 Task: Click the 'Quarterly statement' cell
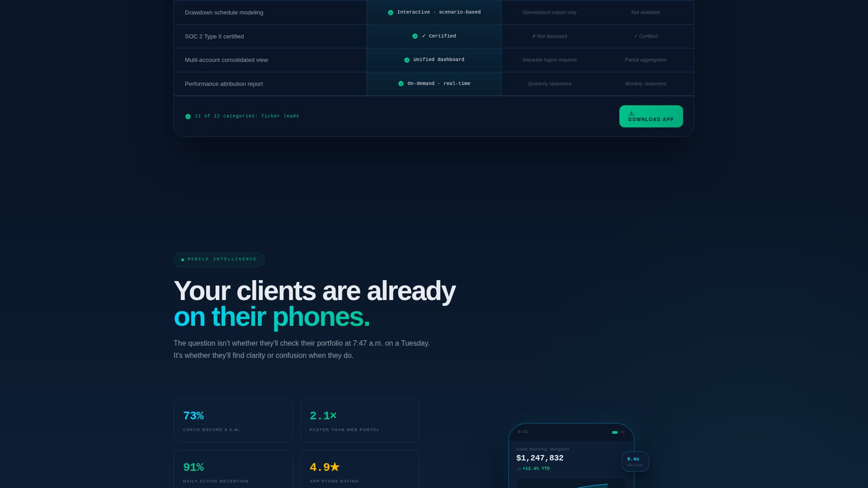click(x=549, y=84)
